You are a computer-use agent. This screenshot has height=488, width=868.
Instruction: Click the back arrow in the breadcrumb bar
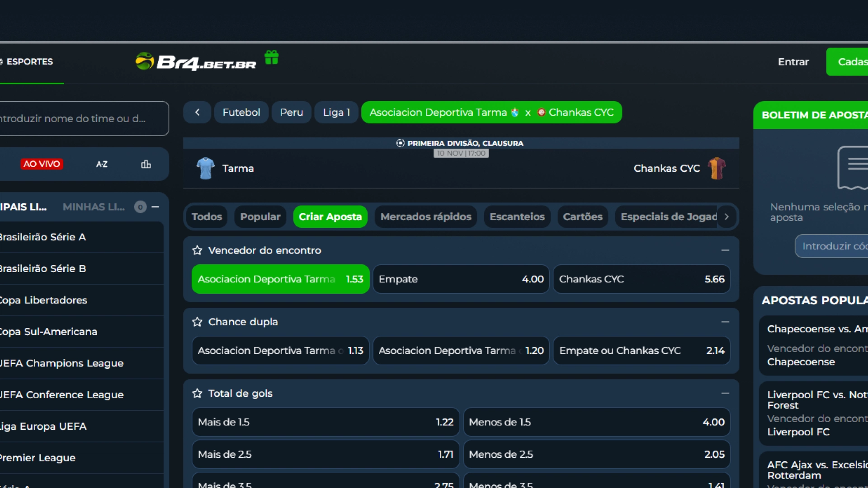click(197, 112)
